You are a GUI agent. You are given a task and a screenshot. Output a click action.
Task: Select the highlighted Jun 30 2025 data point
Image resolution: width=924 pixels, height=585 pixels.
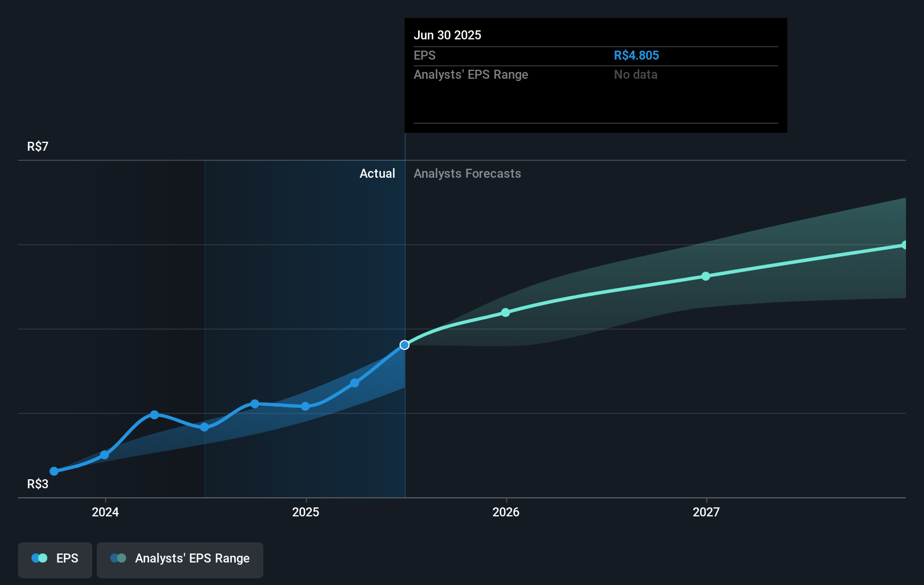[405, 345]
